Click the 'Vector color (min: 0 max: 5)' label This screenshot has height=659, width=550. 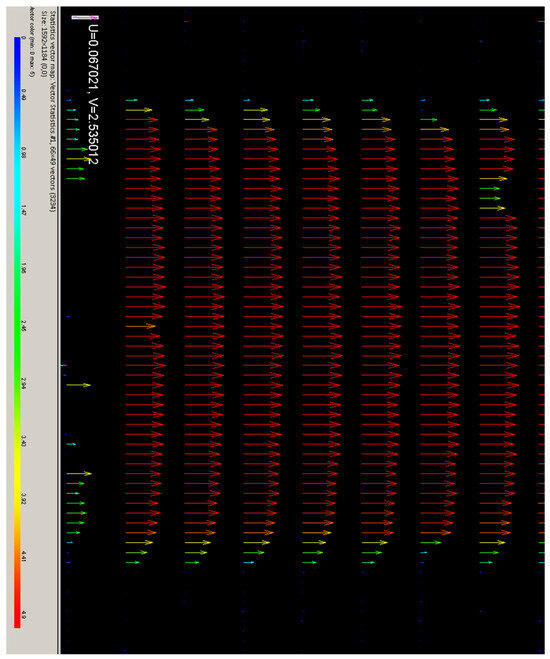pos(31,41)
